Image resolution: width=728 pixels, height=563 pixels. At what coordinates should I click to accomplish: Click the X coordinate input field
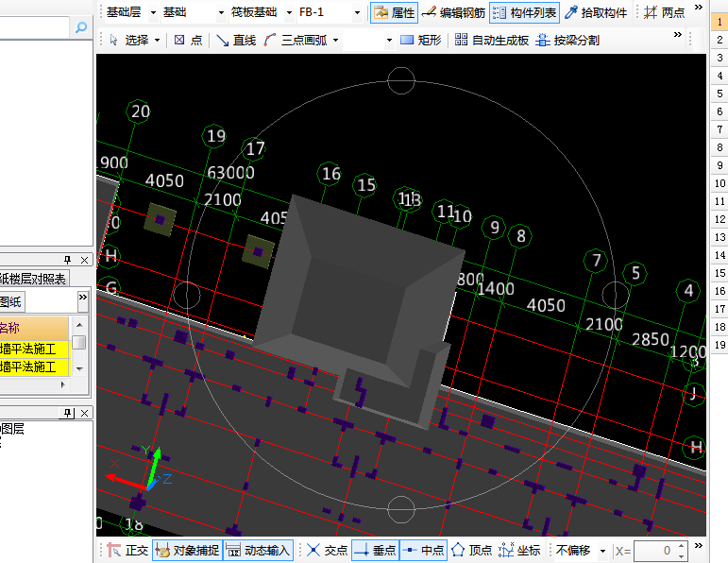[655, 551]
